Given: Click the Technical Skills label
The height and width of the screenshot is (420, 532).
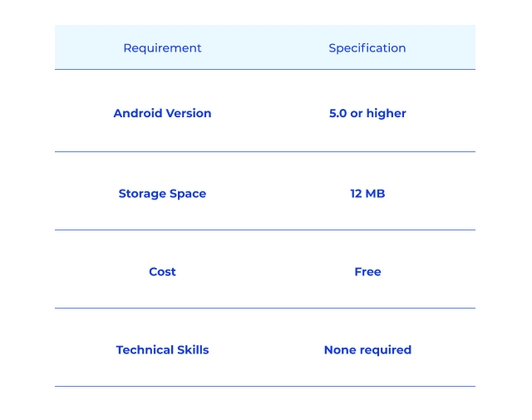Looking at the screenshot, I should 162,350.
